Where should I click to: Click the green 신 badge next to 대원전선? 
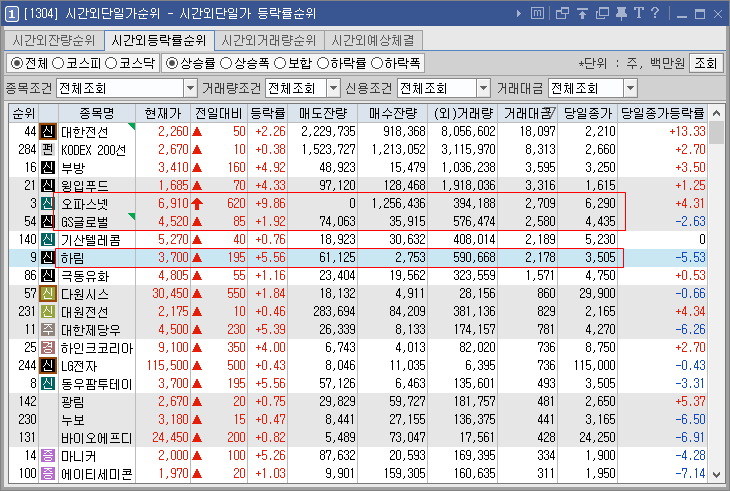click(48, 312)
